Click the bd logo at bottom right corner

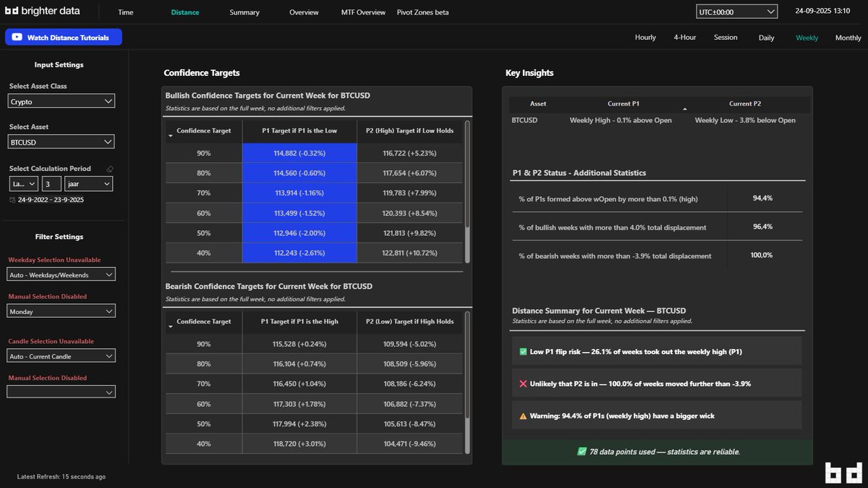point(843,473)
